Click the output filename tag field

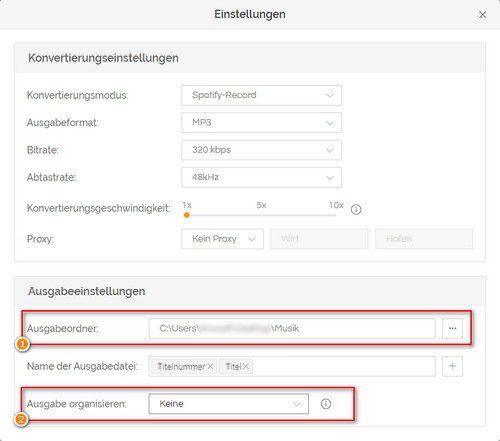[292, 366]
